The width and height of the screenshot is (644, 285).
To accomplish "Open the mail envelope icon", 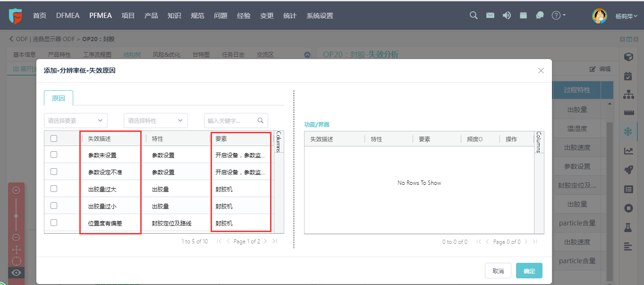I will (490, 15).
